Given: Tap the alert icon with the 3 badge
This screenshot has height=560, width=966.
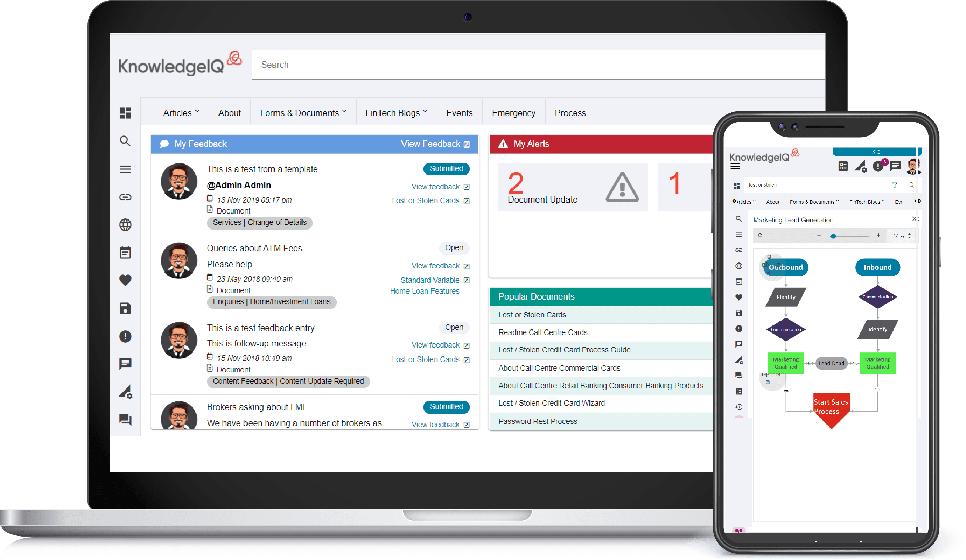Looking at the screenshot, I should point(879,166).
